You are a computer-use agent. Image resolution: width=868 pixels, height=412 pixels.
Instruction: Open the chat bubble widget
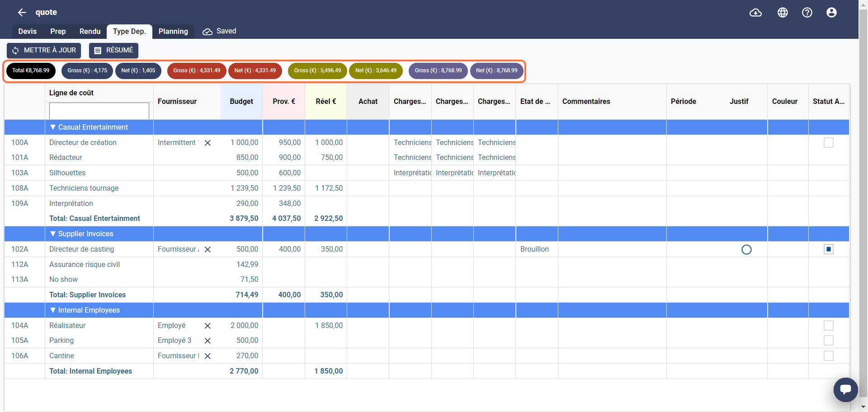point(845,389)
